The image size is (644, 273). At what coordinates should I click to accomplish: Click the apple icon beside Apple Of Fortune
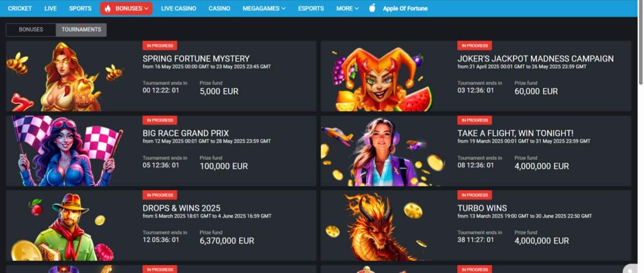tap(372, 8)
